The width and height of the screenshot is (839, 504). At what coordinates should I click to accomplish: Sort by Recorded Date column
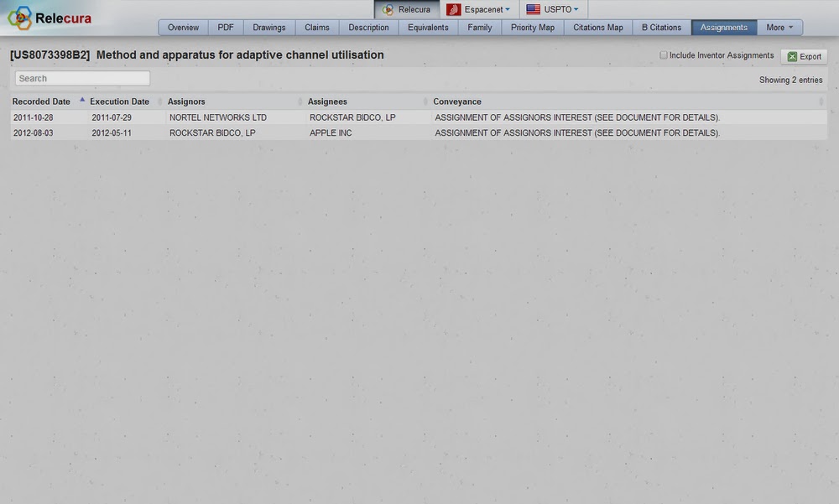tap(41, 101)
